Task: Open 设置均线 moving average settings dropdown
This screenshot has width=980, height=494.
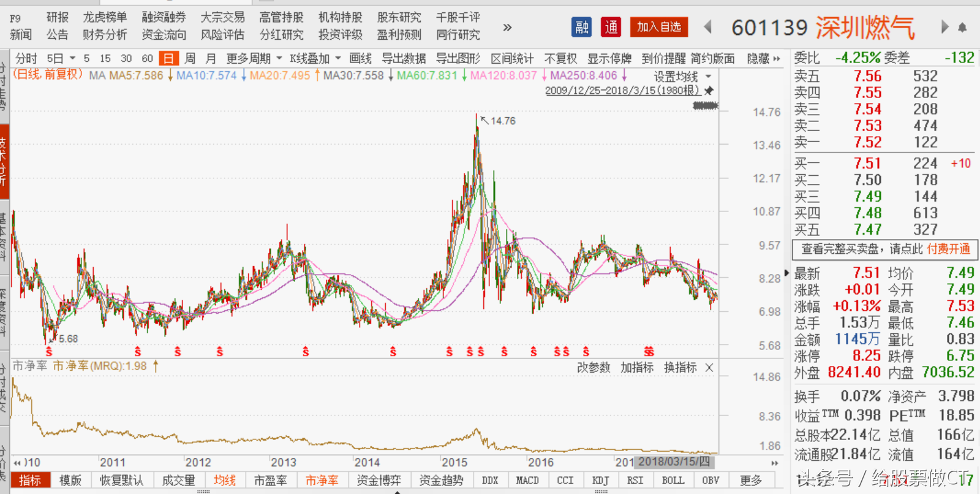Action: click(x=682, y=77)
